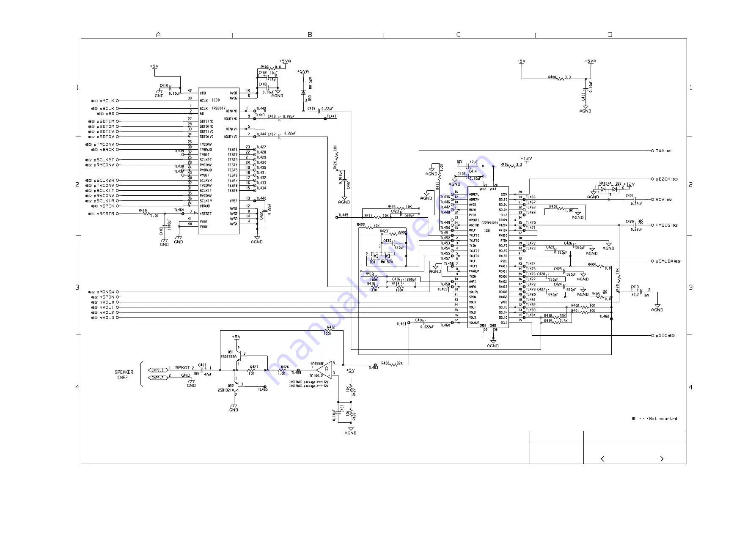Click the DZZSP01264 IC91 chip label

coord(489,227)
